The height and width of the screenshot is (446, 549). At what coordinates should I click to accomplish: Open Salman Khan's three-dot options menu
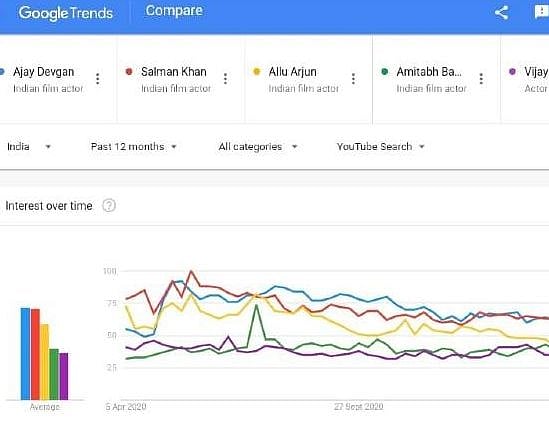click(225, 79)
